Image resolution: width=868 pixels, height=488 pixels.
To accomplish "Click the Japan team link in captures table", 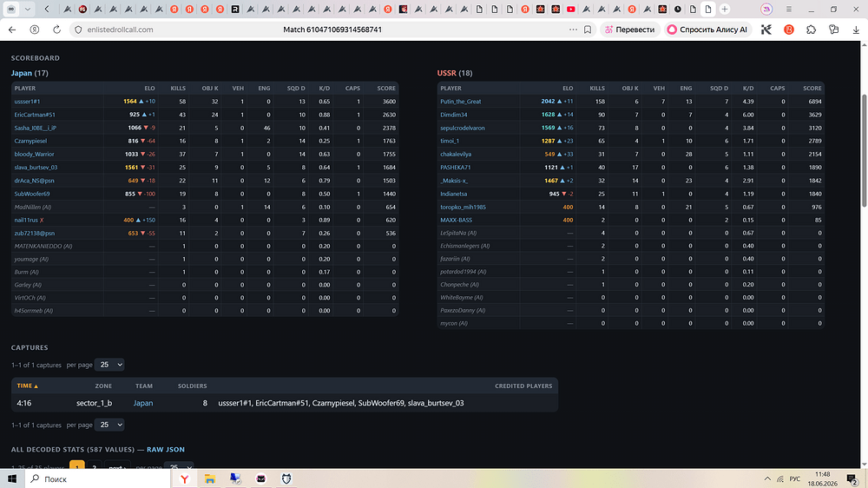I will pyautogui.click(x=143, y=403).
